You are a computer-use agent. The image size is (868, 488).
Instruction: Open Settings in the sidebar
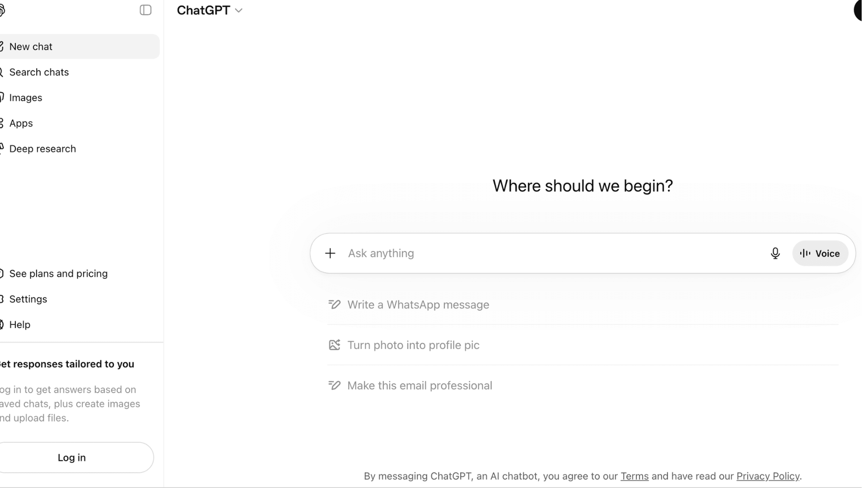pyautogui.click(x=79, y=299)
